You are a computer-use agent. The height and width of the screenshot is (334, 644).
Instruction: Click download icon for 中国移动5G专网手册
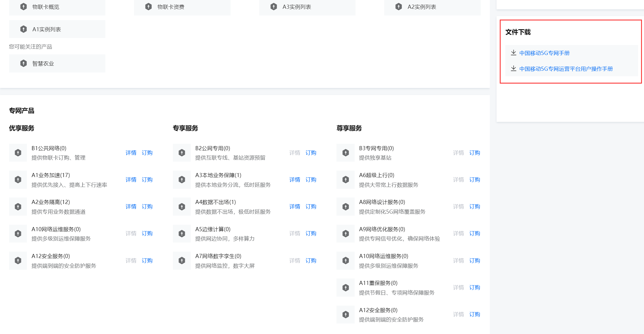click(x=514, y=53)
